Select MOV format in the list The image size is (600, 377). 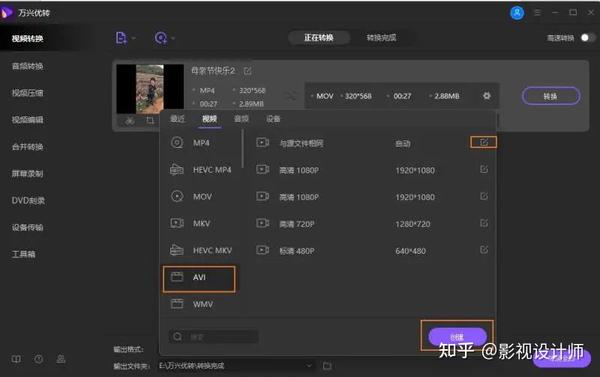pos(201,196)
